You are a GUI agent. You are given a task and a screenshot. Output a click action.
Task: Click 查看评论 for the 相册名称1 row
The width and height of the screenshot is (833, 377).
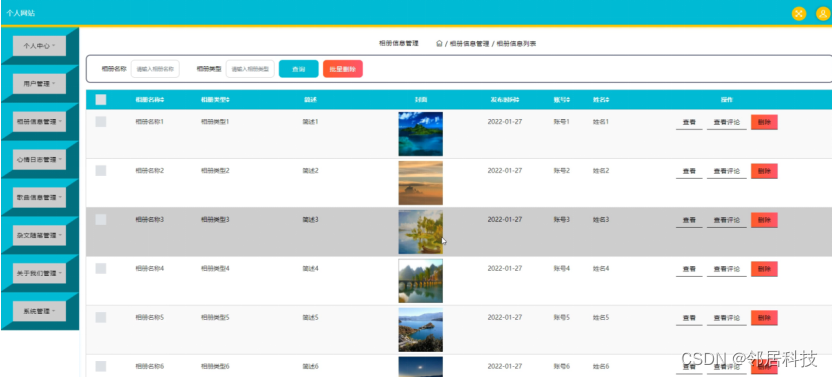(x=726, y=122)
